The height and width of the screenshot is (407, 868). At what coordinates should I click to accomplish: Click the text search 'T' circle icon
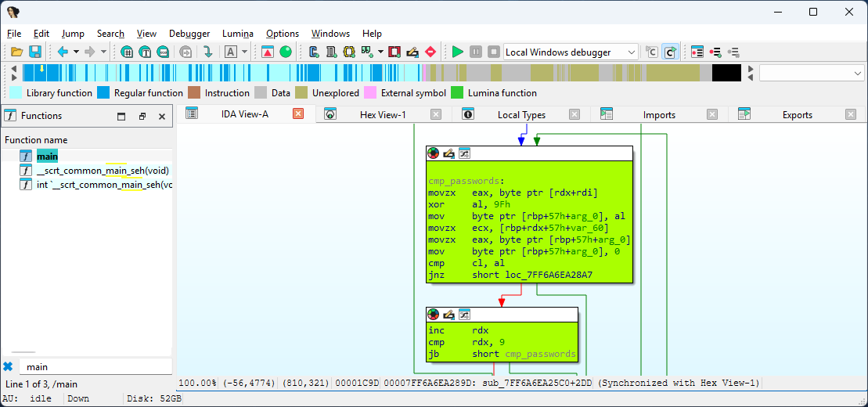[x=145, y=52]
